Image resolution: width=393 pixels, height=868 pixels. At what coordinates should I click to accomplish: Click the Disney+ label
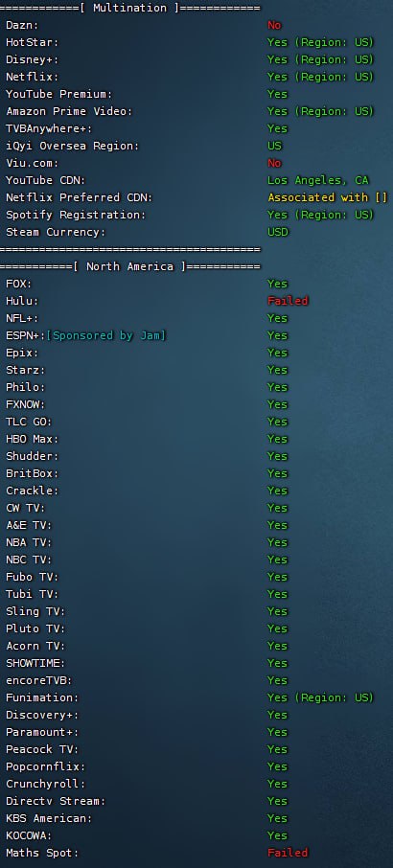(x=32, y=59)
